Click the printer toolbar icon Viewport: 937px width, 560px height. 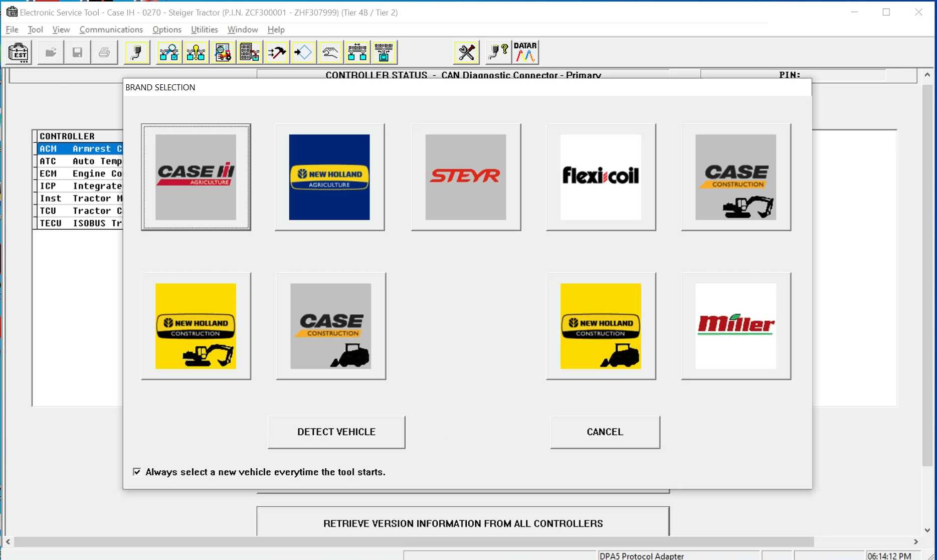(x=104, y=52)
